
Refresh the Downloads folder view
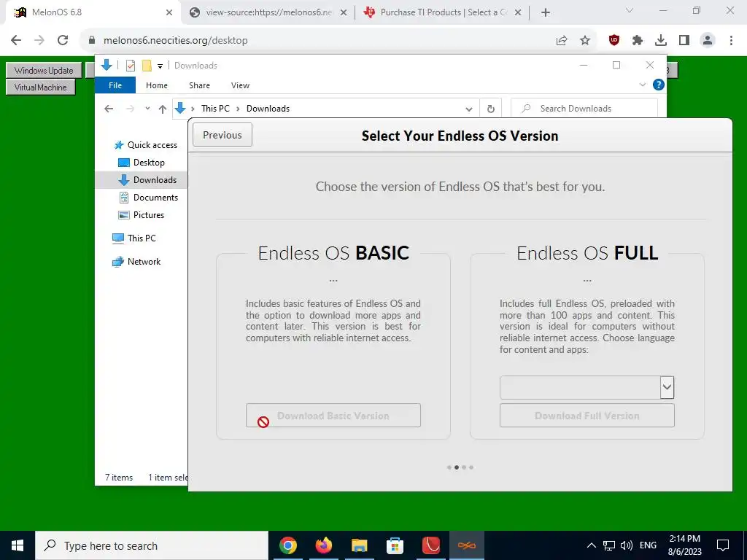tap(491, 109)
